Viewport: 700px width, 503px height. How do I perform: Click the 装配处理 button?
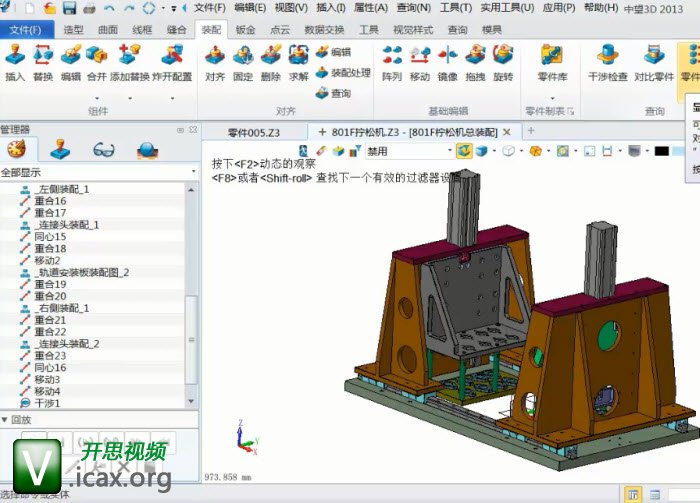tap(343, 73)
